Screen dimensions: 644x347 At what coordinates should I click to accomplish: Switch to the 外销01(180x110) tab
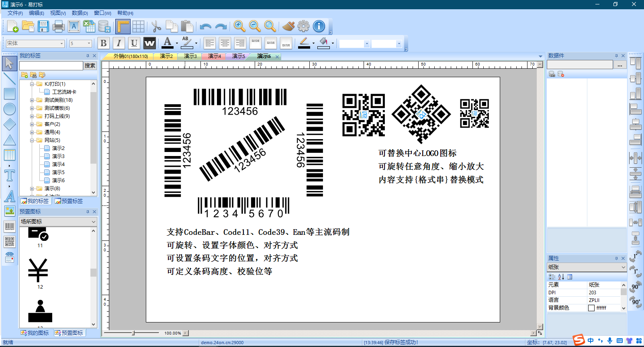tap(131, 56)
